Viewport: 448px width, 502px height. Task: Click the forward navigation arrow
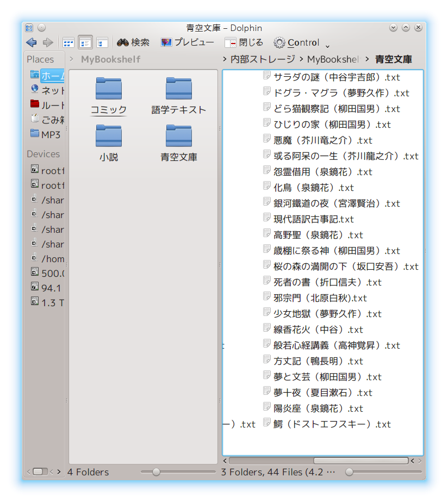click(48, 42)
